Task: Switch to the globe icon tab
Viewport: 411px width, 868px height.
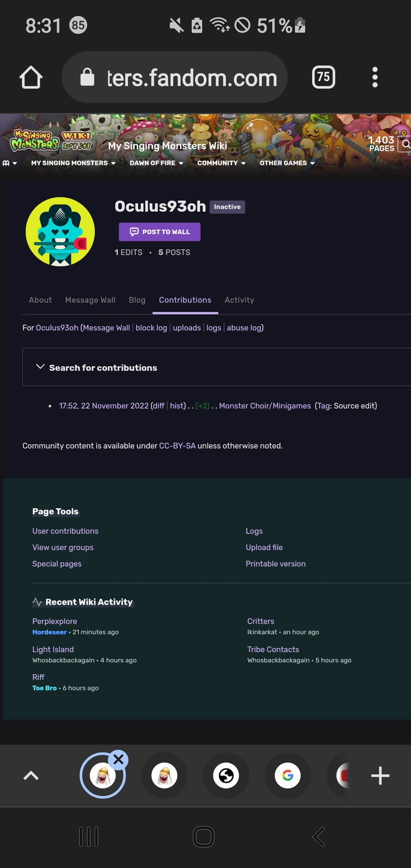Action: pyautogui.click(x=226, y=775)
